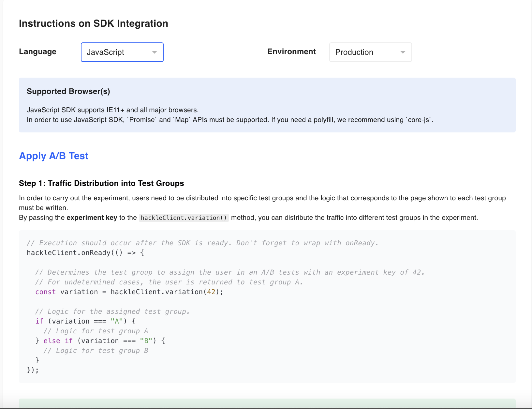Click the comment '// Logic for the assigned test group.'
Screen dimensions: 532x409
(112, 311)
